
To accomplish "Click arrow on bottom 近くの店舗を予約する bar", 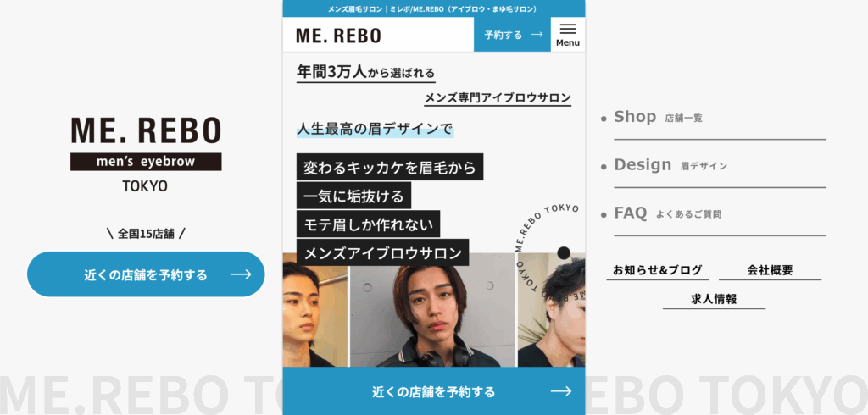I will 561,392.
